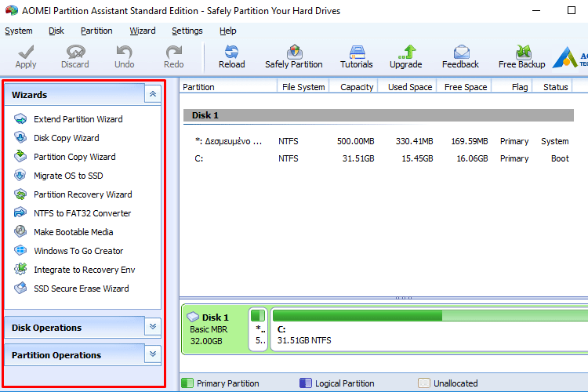Click the Partition Recovery Wizard icon
Viewport: 588px width, 392px height.
(20, 194)
